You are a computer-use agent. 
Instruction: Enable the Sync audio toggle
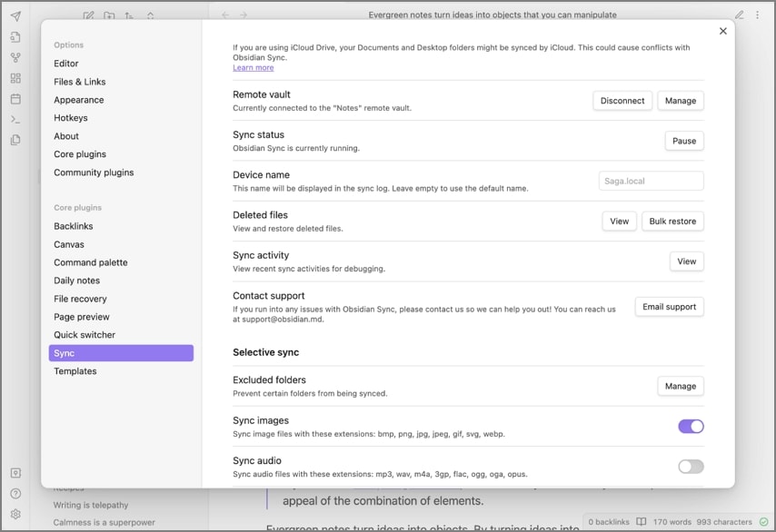tap(691, 467)
